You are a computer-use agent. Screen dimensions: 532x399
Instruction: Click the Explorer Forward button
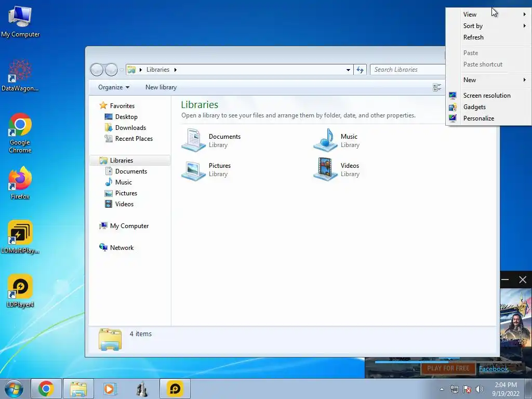111,70
